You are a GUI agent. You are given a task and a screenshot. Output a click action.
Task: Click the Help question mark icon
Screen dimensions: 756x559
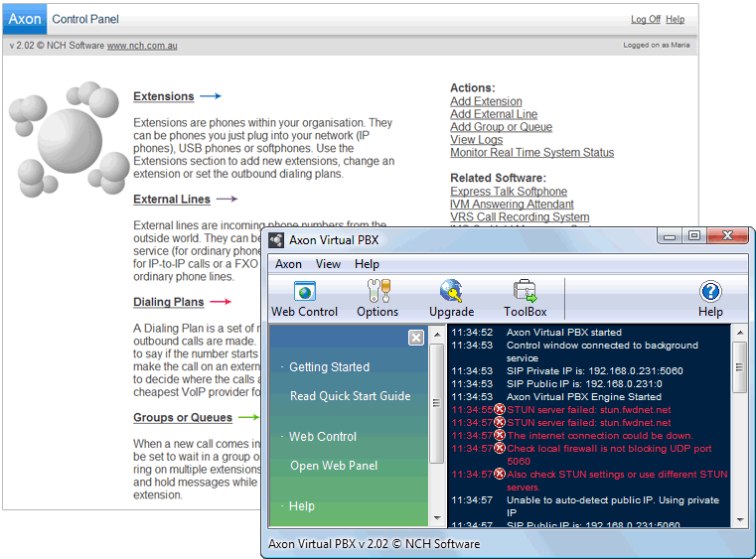[710, 292]
